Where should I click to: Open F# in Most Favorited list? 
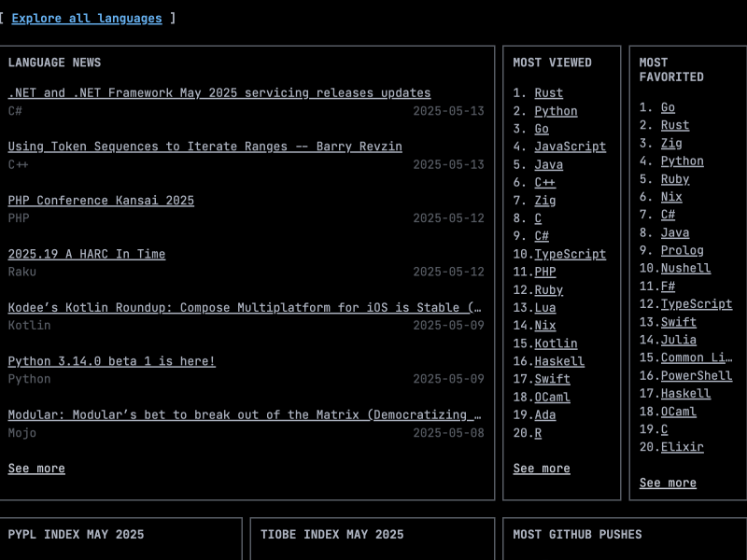click(x=668, y=287)
